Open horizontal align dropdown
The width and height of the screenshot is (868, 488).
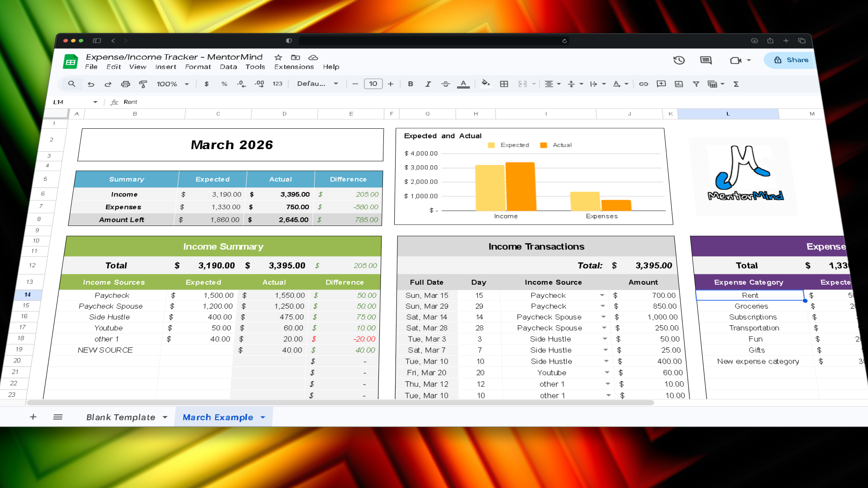point(552,84)
